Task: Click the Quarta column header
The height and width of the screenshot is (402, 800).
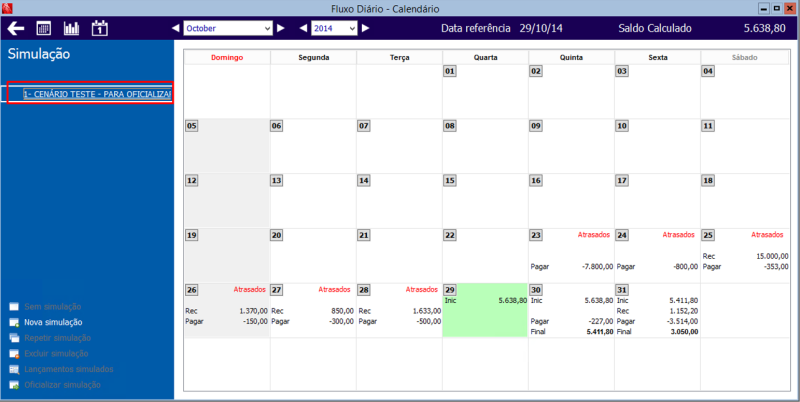Action: (x=486, y=58)
